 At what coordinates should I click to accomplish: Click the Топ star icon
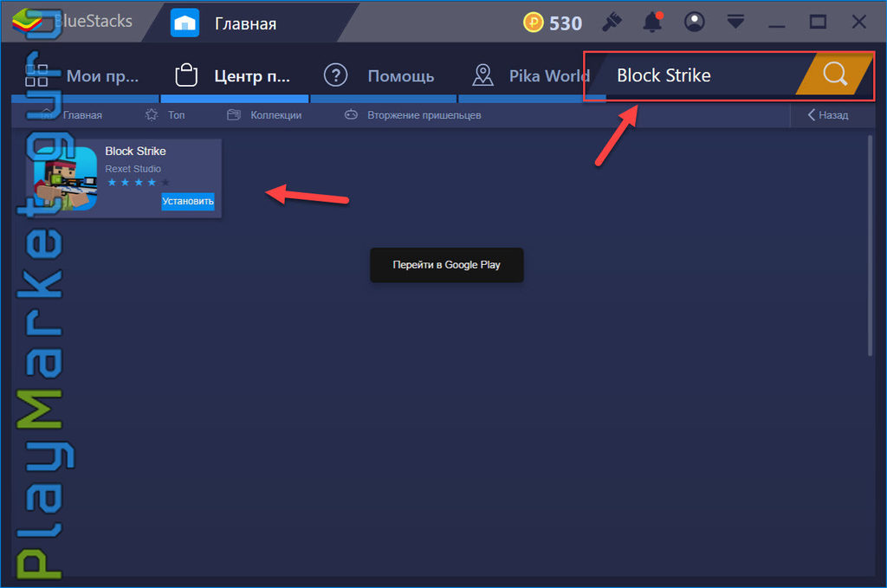[151, 115]
